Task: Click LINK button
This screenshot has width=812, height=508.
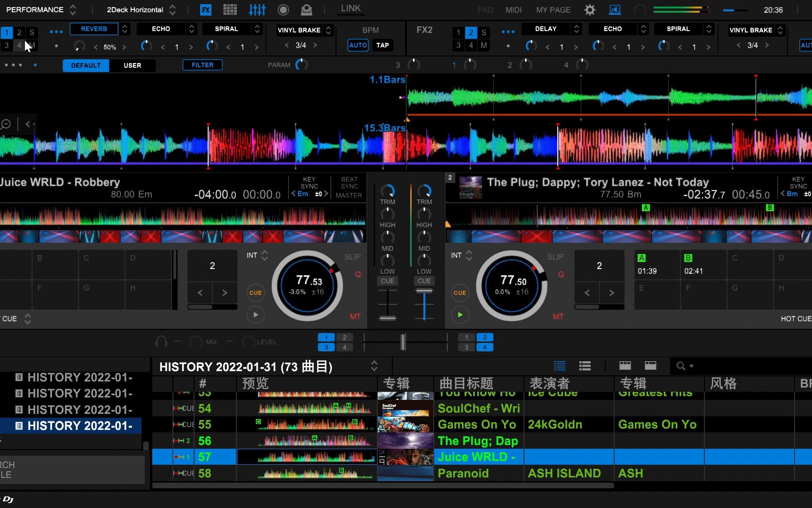Action: 351,8
